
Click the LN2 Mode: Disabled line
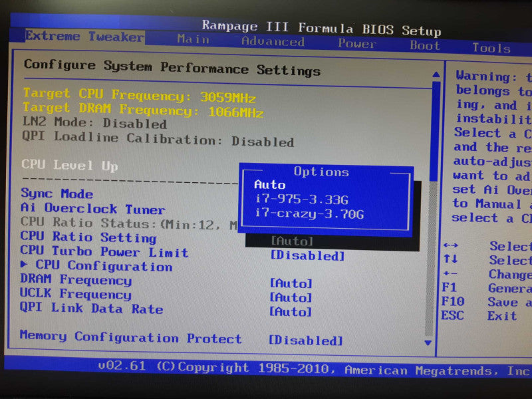click(x=94, y=123)
